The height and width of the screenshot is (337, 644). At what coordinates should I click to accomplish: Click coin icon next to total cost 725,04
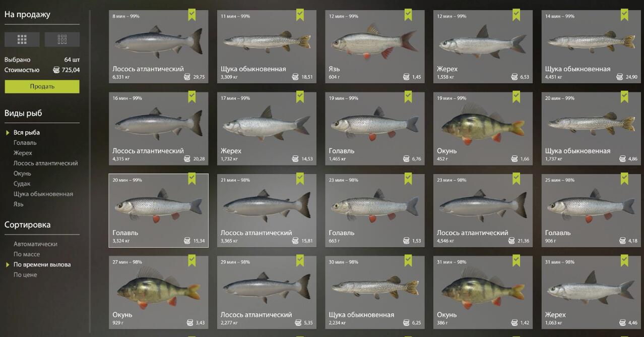point(56,70)
